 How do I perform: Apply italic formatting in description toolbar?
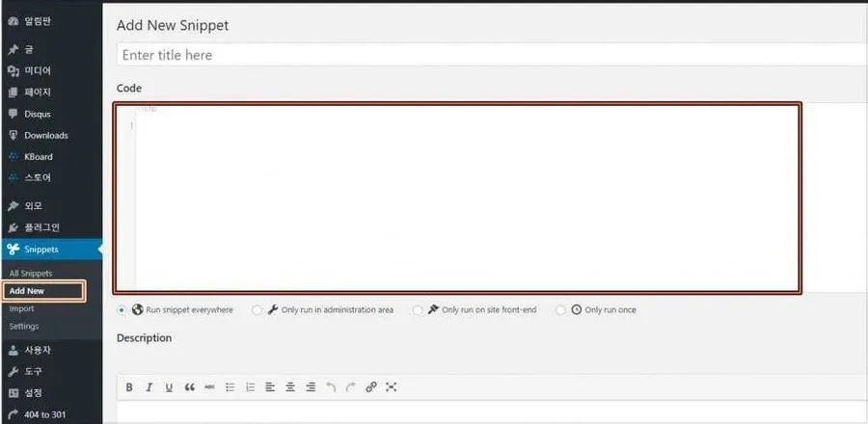149,387
